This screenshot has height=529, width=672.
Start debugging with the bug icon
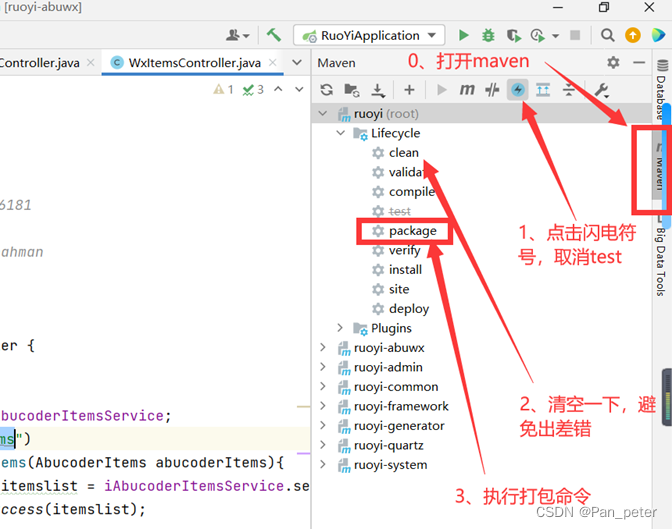click(488, 35)
